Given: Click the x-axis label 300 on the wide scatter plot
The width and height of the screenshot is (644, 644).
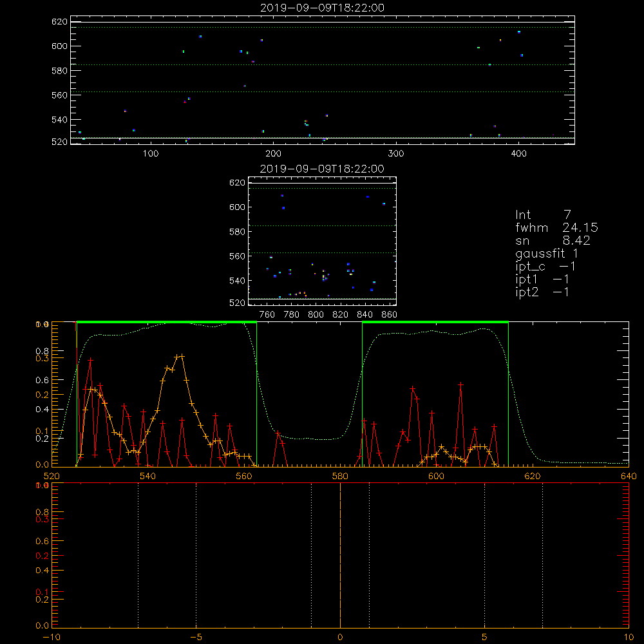Looking at the screenshot, I should tap(396, 154).
